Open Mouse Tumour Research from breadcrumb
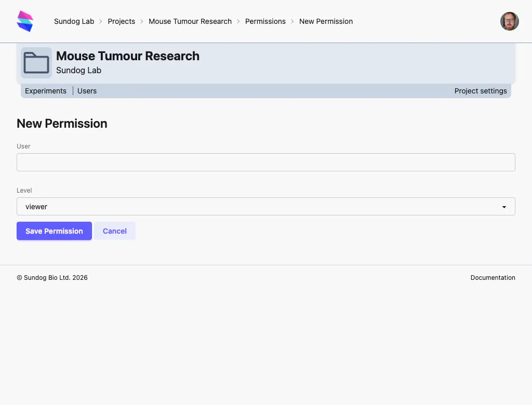 pos(190,21)
